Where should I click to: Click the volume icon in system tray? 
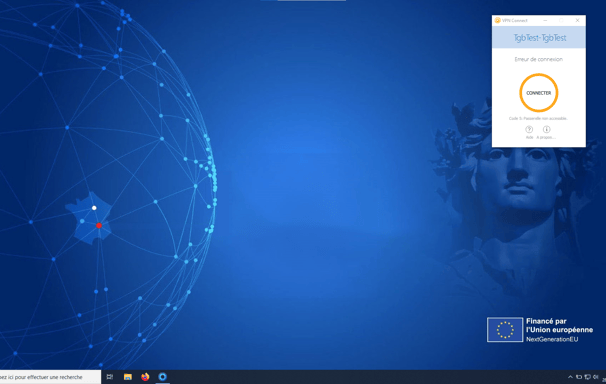click(x=596, y=377)
